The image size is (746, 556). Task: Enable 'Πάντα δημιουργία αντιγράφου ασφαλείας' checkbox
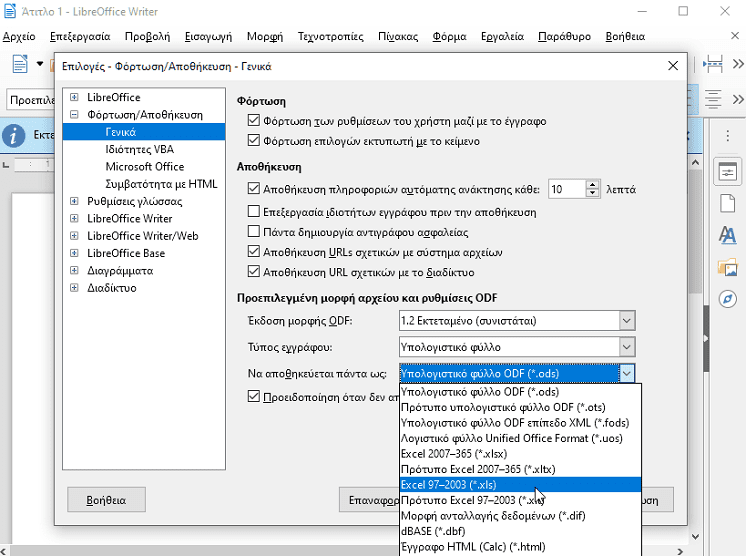point(254,232)
